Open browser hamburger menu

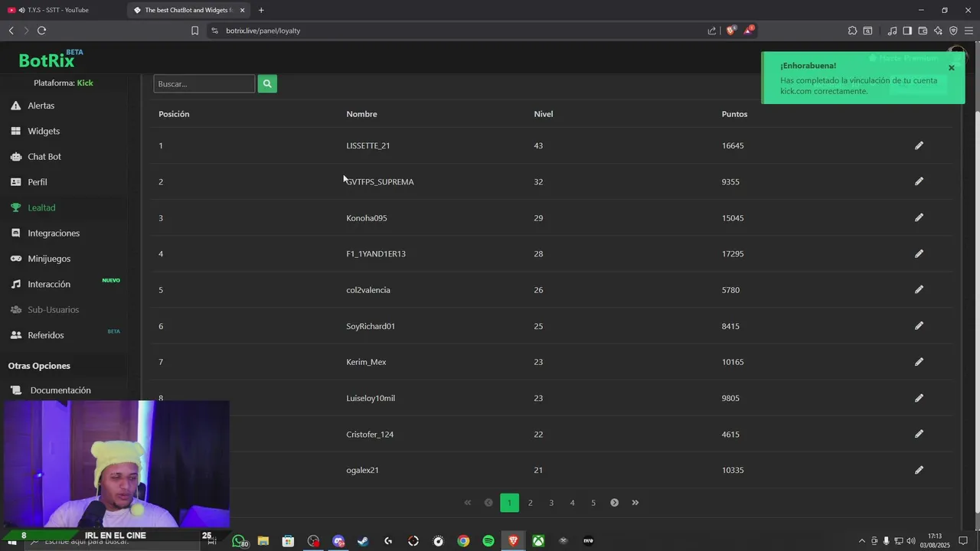click(969, 31)
